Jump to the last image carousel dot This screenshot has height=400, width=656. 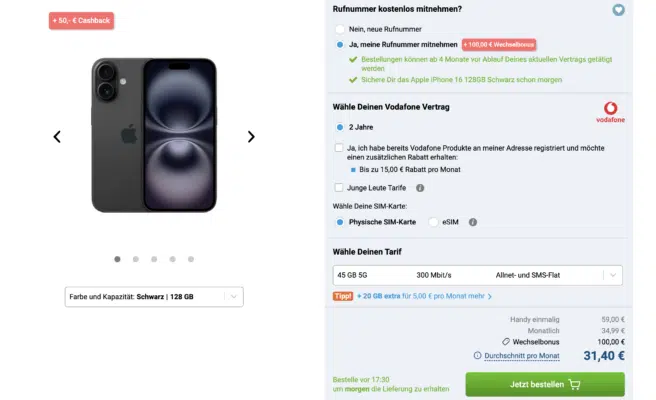190,259
